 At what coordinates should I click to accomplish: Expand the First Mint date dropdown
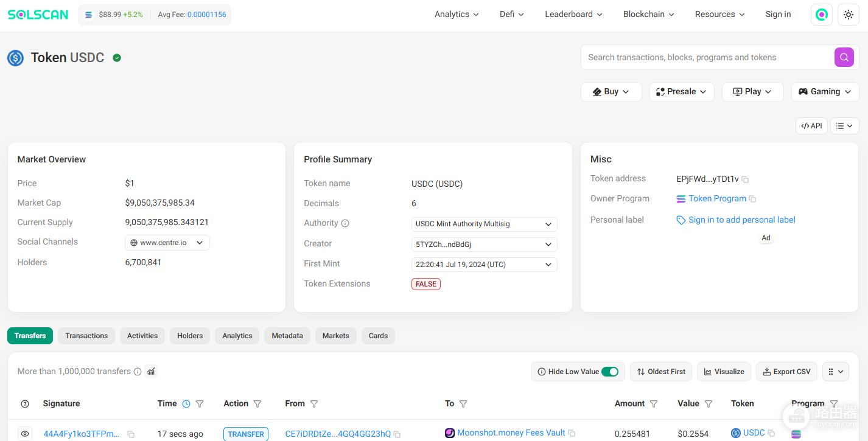pyautogui.click(x=485, y=265)
